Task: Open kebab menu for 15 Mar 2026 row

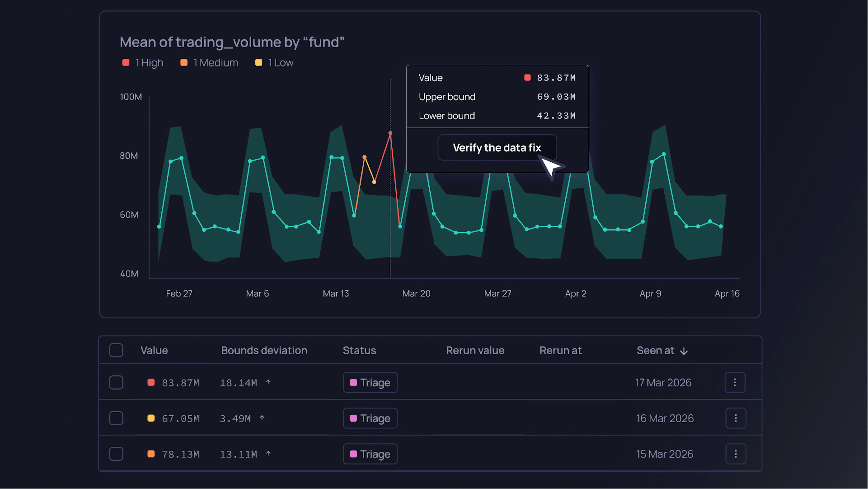Action: 736,454
